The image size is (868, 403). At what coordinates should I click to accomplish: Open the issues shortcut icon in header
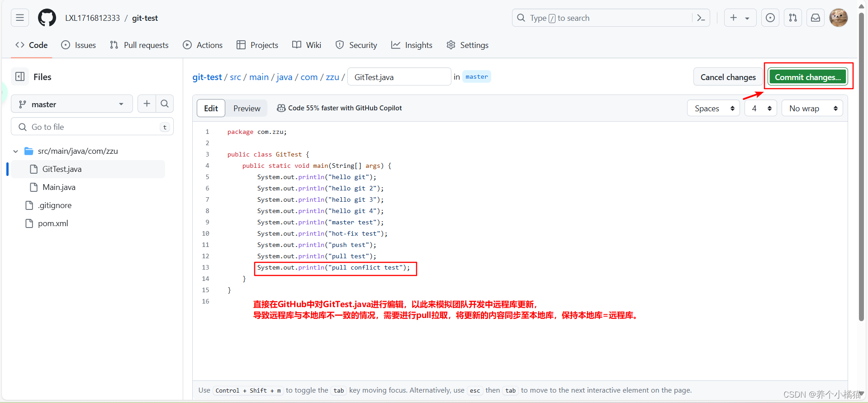pyautogui.click(x=770, y=18)
